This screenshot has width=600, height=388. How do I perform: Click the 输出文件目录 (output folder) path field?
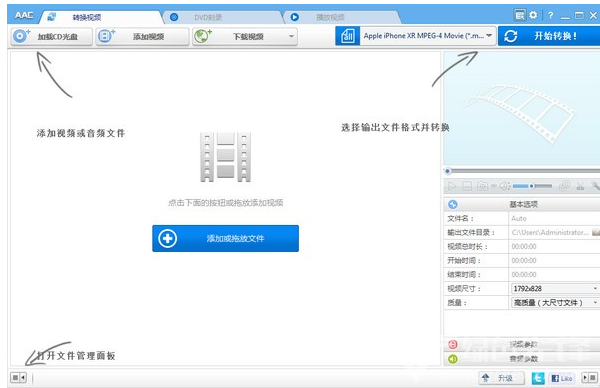coord(549,232)
